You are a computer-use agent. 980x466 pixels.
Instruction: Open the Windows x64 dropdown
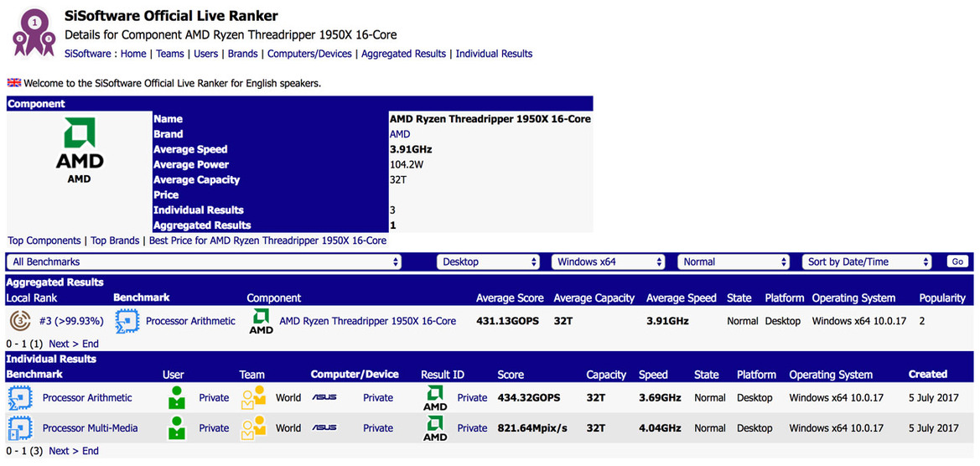pos(608,261)
